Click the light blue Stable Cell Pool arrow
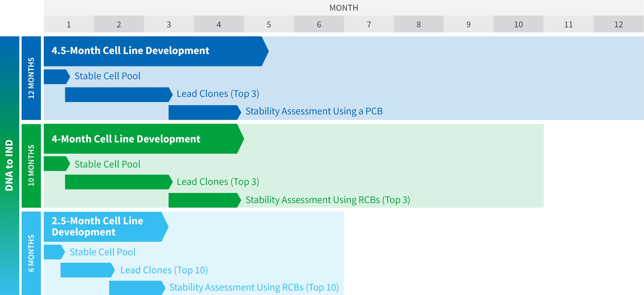Screen dimensions: 644x295 (53, 252)
